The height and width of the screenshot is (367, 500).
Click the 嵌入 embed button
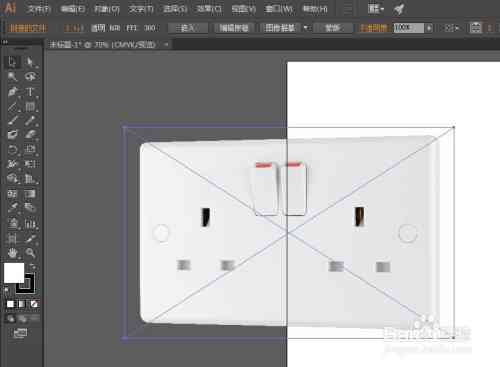click(x=188, y=28)
